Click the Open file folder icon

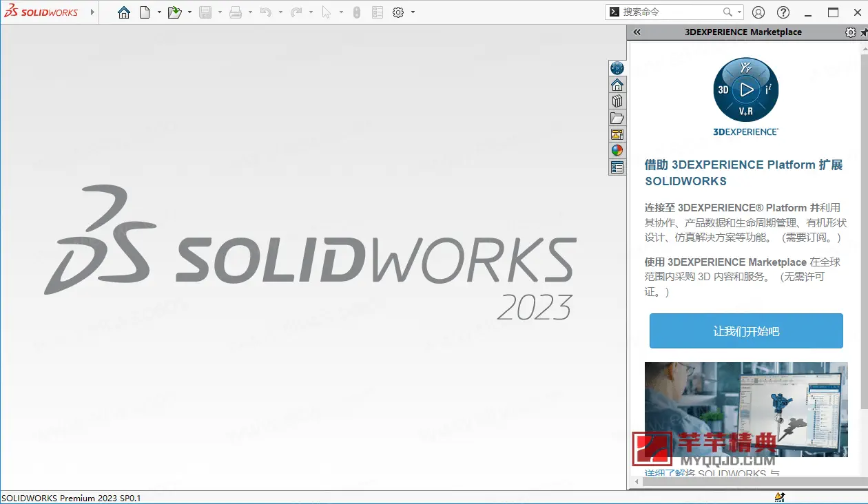click(x=174, y=12)
